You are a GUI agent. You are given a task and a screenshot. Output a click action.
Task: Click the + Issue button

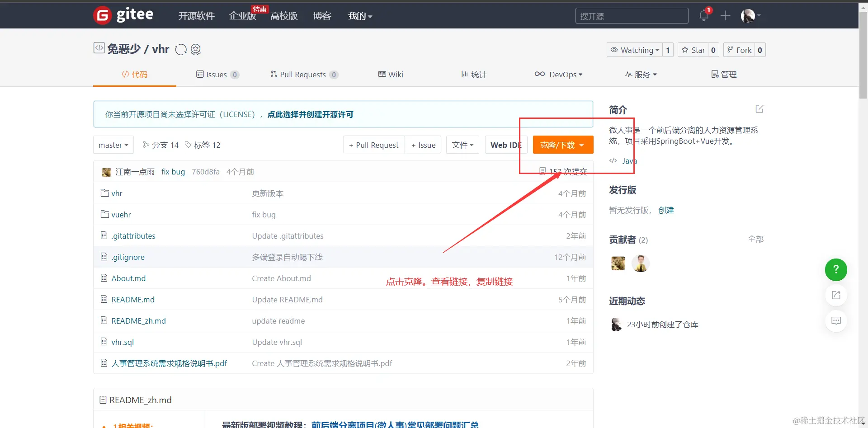click(x=423, y=145)
